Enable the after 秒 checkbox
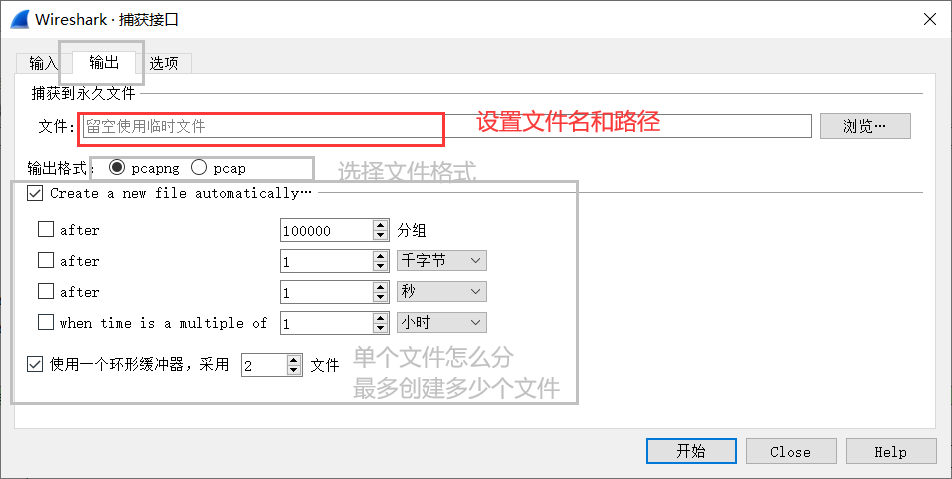 (46, 291)
